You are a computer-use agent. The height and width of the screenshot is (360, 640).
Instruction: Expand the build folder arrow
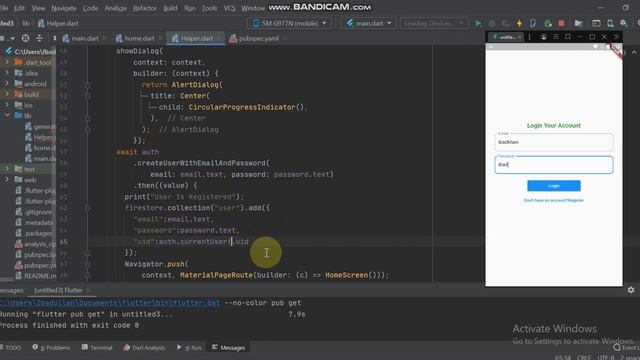pyautogui.click(x=7, y=94)
